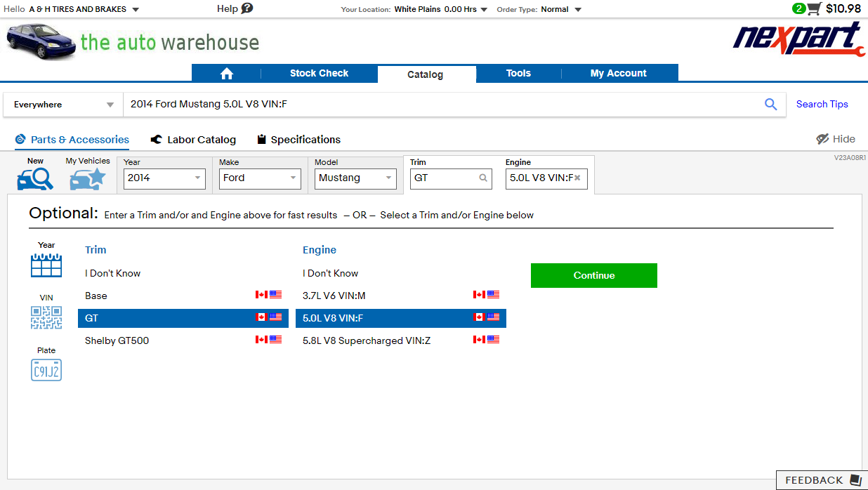The image size is (868, 490).
Task: Click the Help link text
Action: [x=228, y=8]
